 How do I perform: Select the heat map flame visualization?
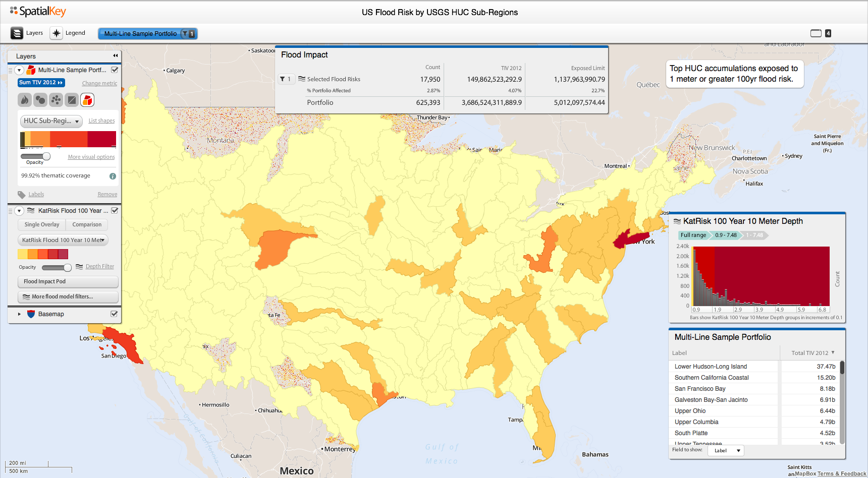[x=25, y=100]
